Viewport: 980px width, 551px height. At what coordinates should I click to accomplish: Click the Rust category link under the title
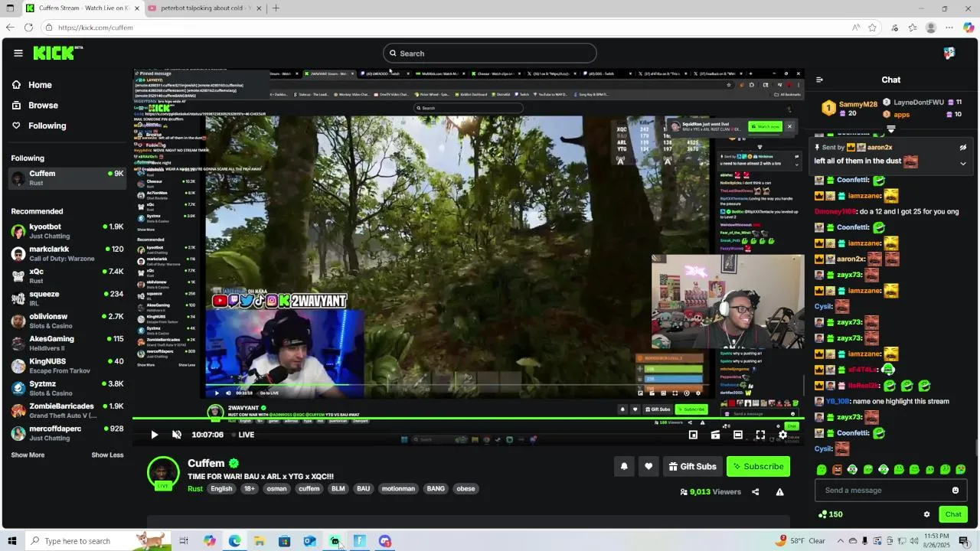click(195, 489)
